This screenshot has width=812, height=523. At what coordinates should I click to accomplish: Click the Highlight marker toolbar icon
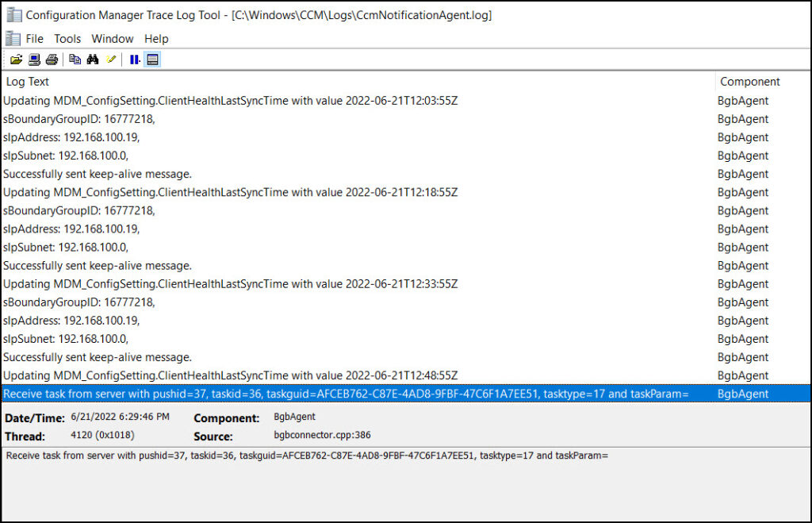111,60
